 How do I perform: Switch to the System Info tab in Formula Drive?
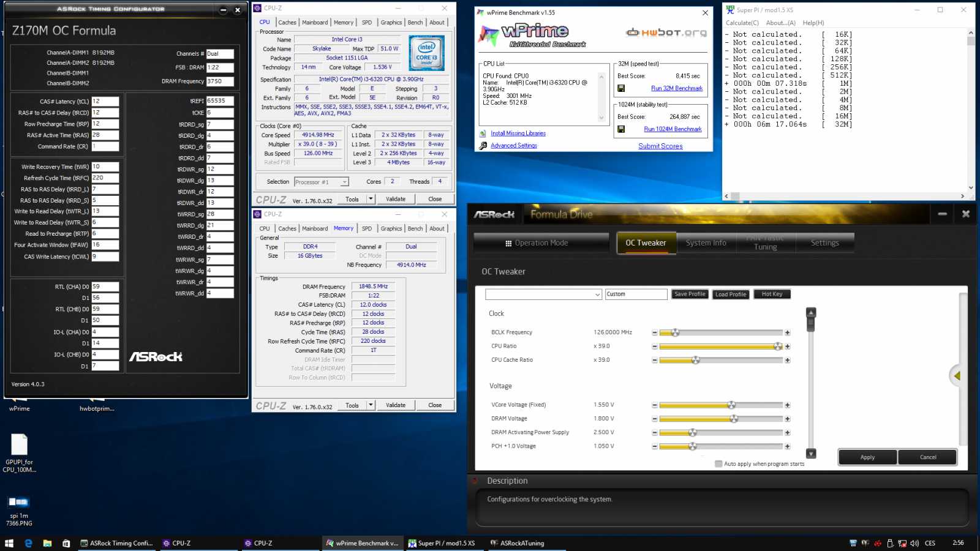706,243
